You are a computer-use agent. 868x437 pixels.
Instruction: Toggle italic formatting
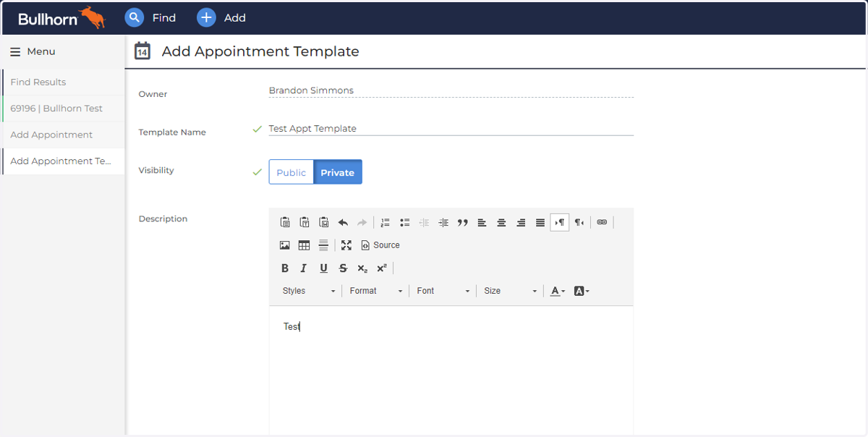[x=304, y=268]
